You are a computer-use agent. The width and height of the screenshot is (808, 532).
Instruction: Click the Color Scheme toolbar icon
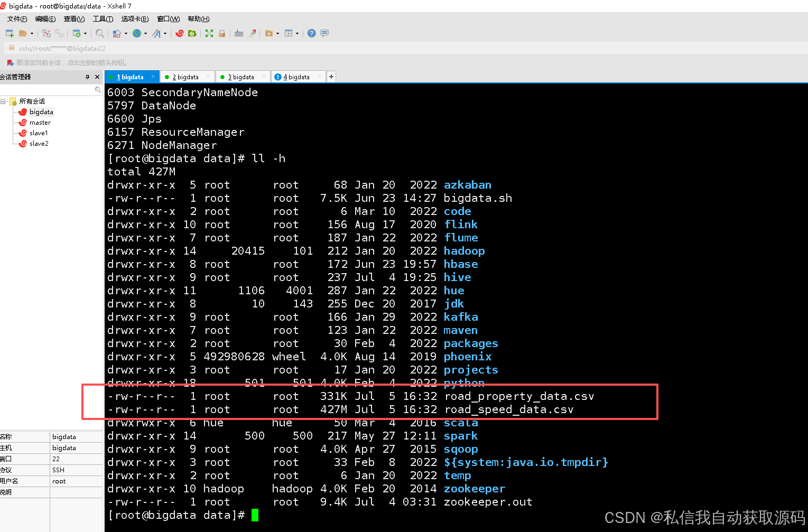(117, 33)
